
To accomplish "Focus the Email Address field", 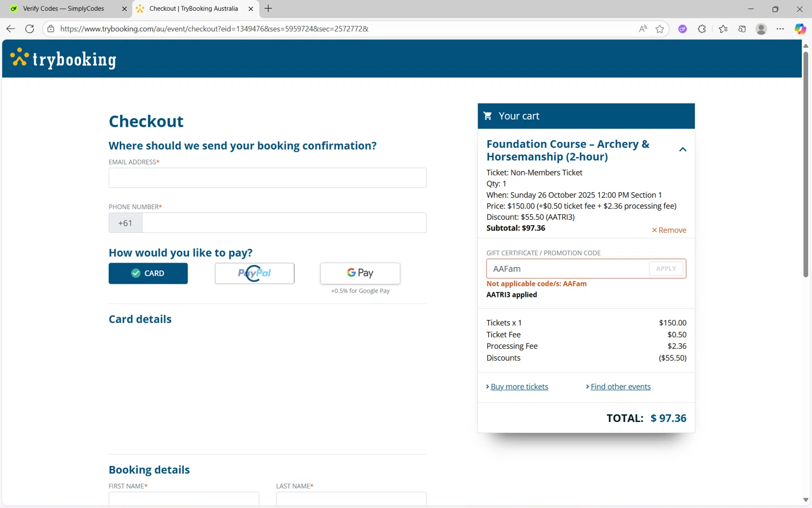I will point(267,178).
